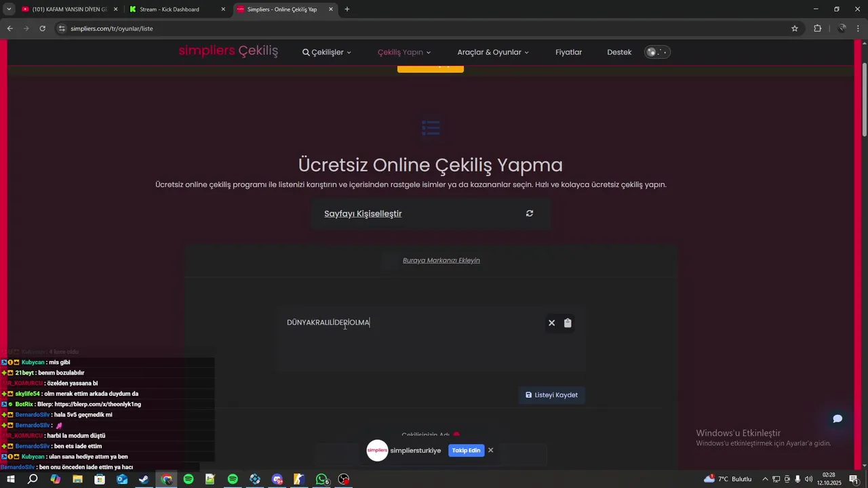Screen dimensions: 868x488
Task: Open the Windows notification center
Action: pyautogui.click(x=854, y=479)
